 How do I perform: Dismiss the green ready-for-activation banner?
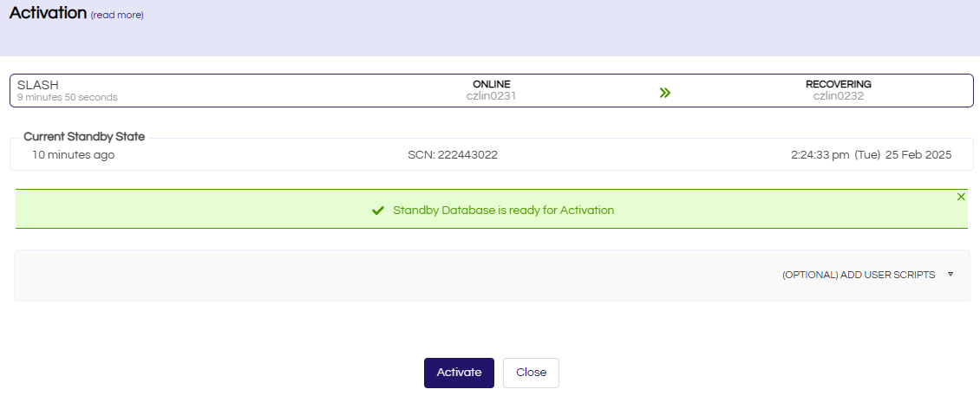[961, 197]
